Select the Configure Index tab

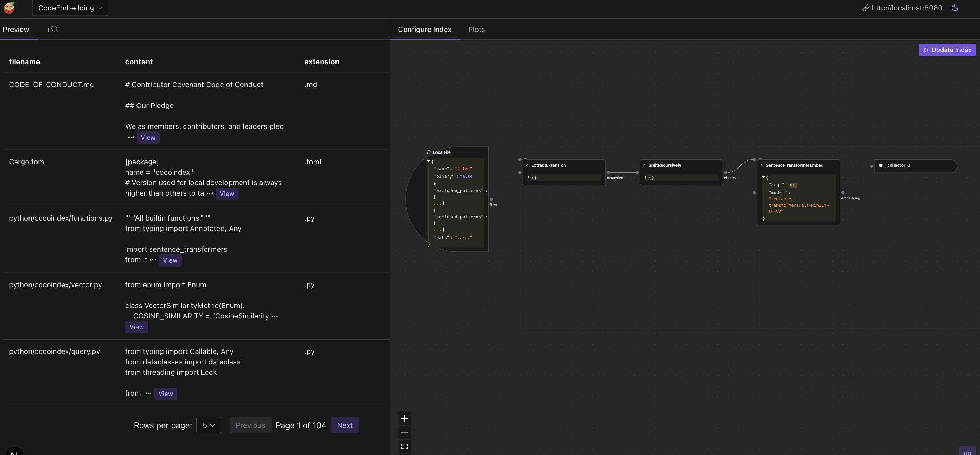(x=425, y=29)
